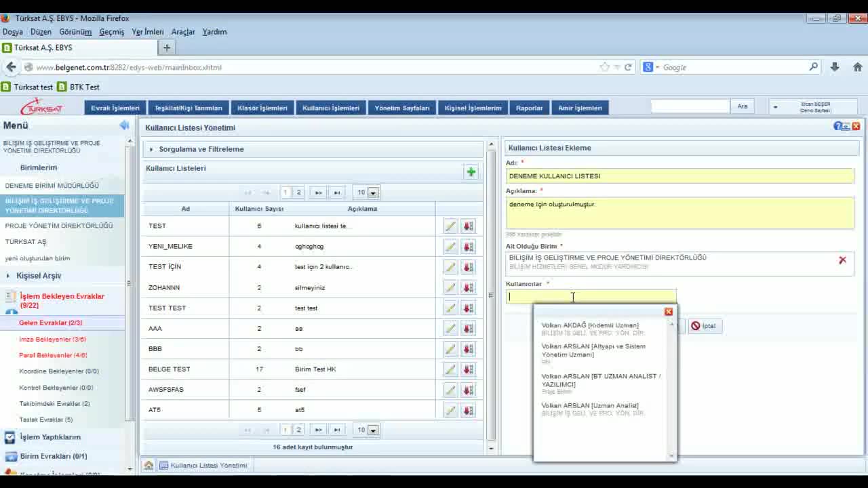Expand Sorgulama ve Filtreleme section
Viewport: 868px width, 488px height.
(x=201, y=149)
